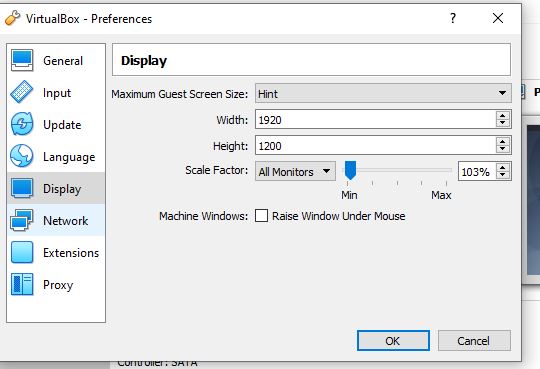This screenshot has width=540, height=369.
Task: Click the Height input field
Action: 375,145
